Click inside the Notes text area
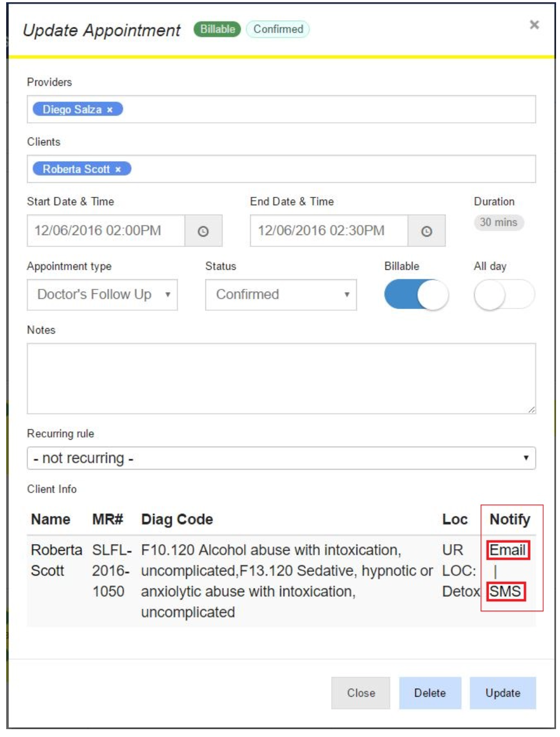The height and width of the screenshot is (737, 560). tap(281, 379)
